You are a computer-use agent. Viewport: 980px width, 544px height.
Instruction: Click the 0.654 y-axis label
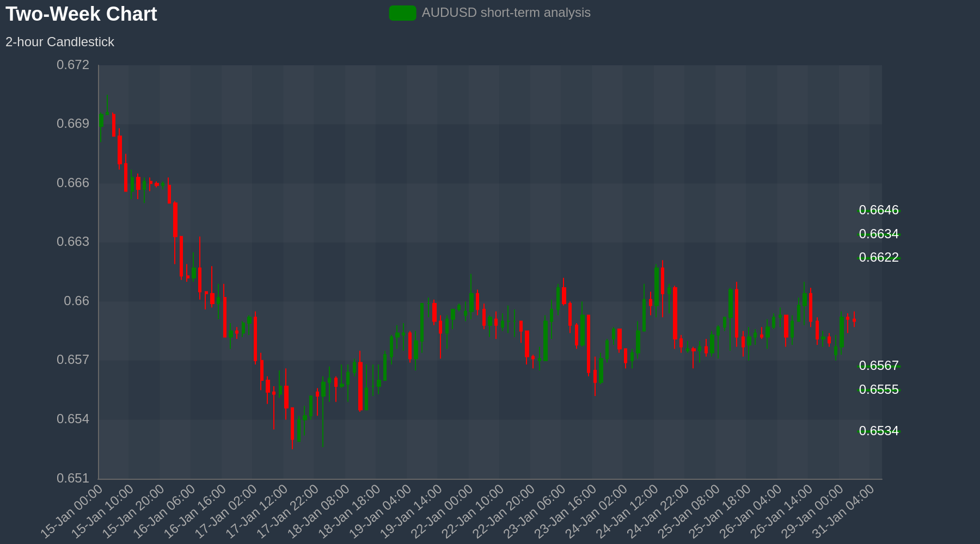pyautogui.click(x=73, y=419)
